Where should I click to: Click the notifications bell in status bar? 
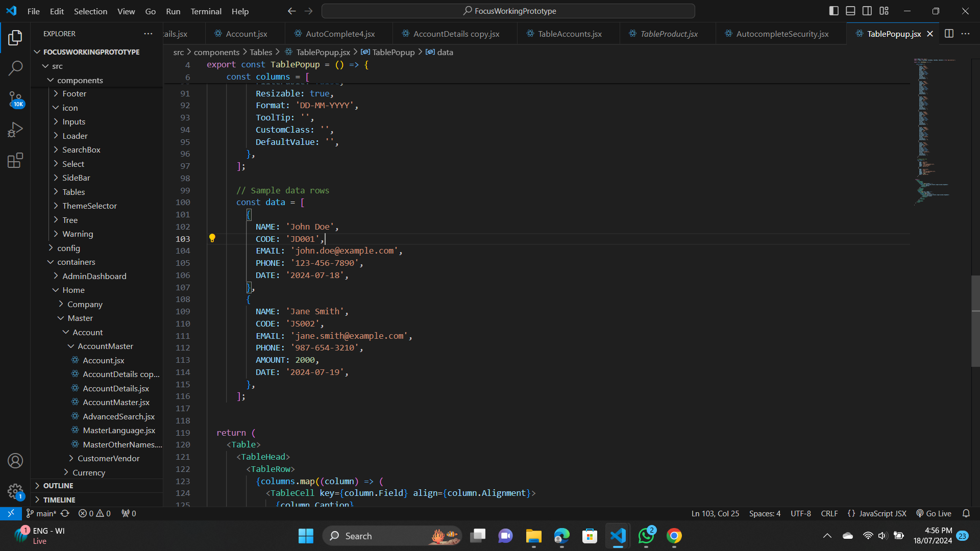pyautogui.click(x=966, y=513)
